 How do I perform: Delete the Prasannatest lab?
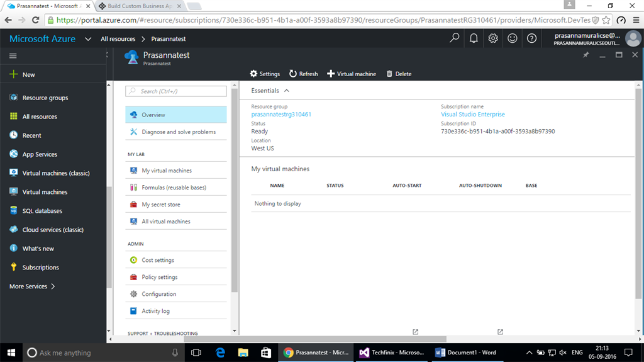click(399, 74)
